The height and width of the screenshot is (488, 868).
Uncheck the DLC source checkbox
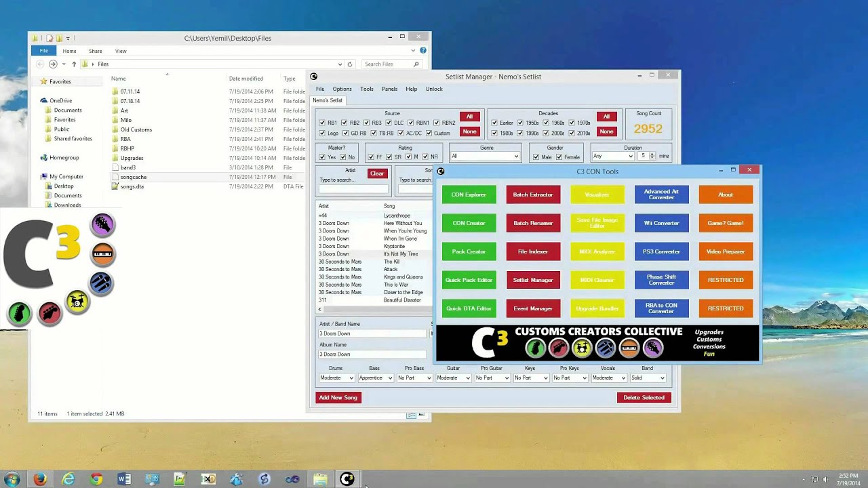click(x=389, y=123)
